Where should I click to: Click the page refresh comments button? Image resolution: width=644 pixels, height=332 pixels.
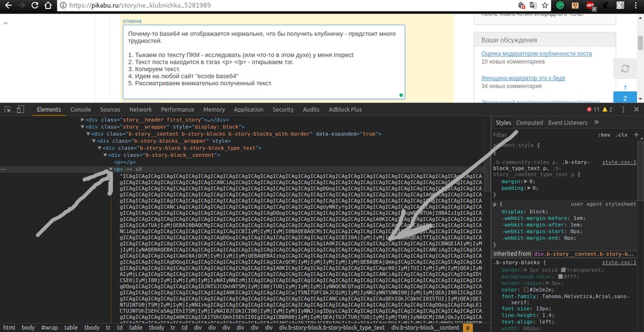(x=625, y=69)
